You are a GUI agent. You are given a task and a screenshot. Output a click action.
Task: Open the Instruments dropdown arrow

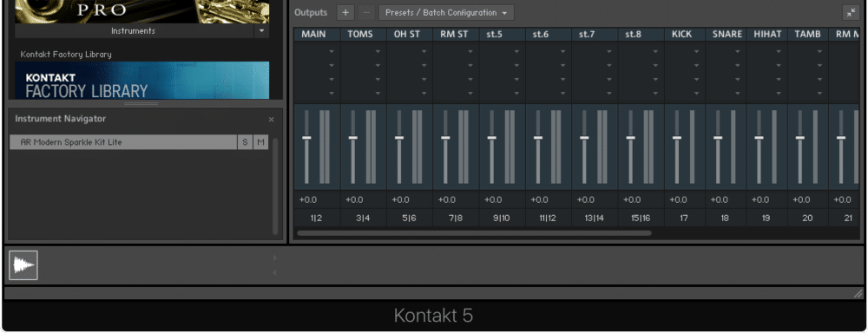tap(262, 31)
